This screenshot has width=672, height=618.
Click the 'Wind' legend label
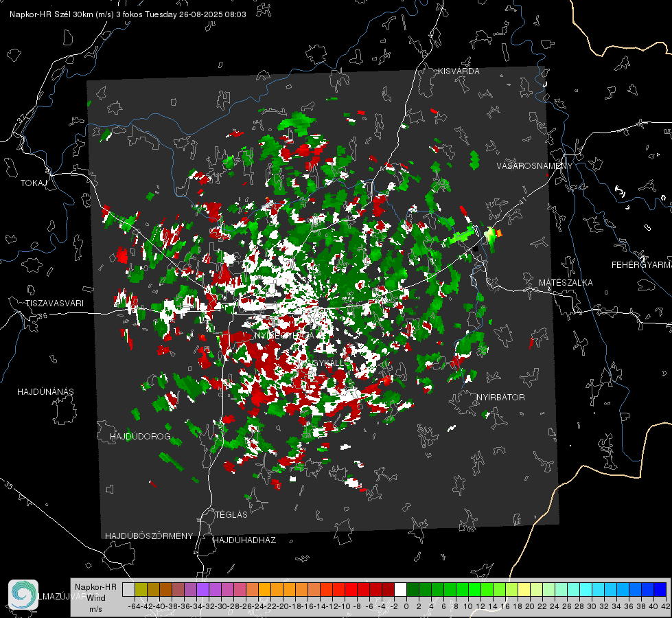click(x=95, y=598)
